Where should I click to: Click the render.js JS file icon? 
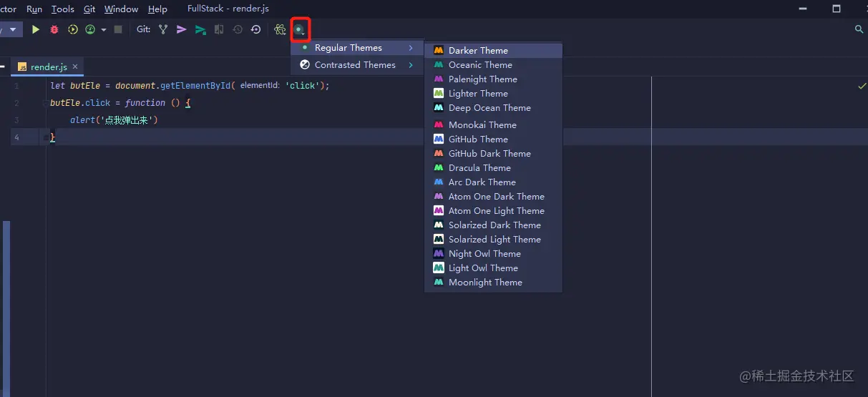pyautogui.click(x=22, y=67)
